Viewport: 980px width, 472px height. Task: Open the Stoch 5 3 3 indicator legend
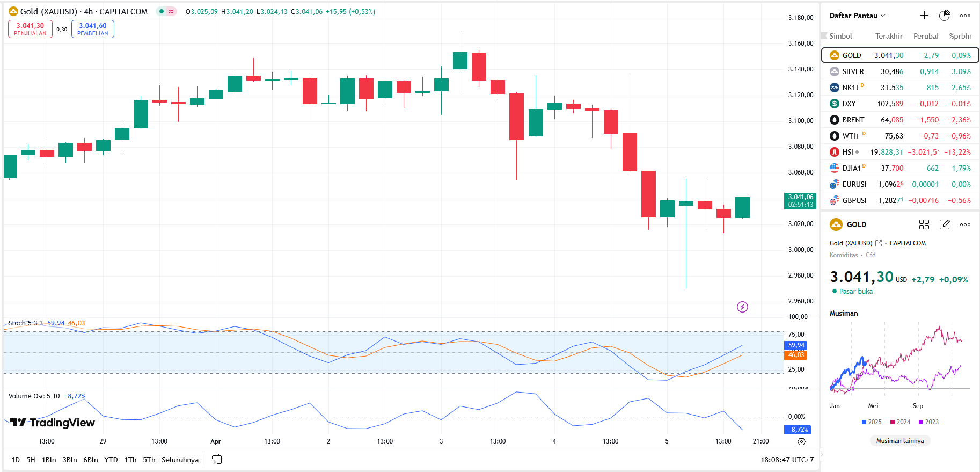click(26, 323)
